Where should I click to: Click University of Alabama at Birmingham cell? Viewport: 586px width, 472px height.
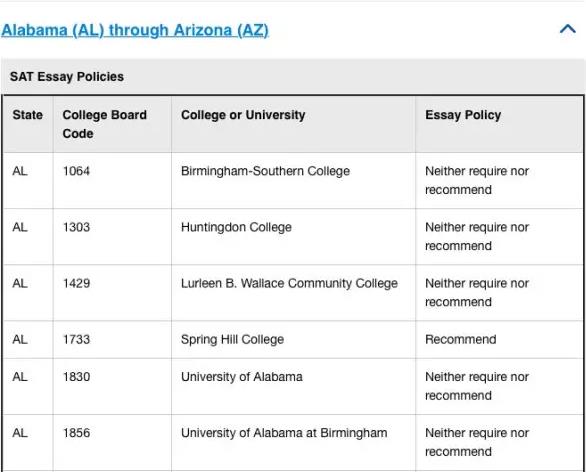pos(293,442)
